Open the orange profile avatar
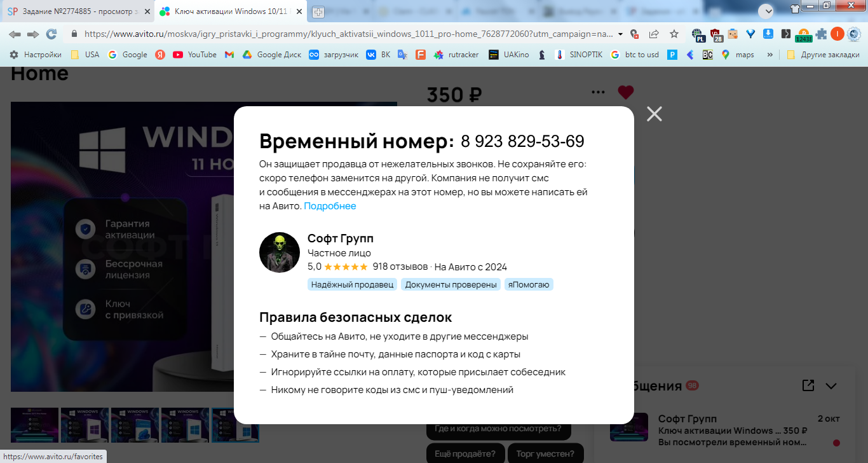The image size is (868, 463). (837, 34)
